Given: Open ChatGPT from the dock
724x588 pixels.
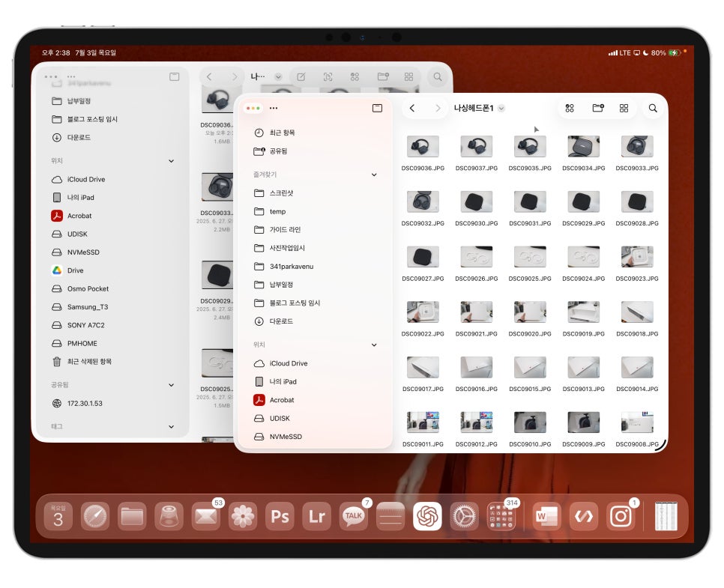Looking at the screenshot, I should (427, 516).
